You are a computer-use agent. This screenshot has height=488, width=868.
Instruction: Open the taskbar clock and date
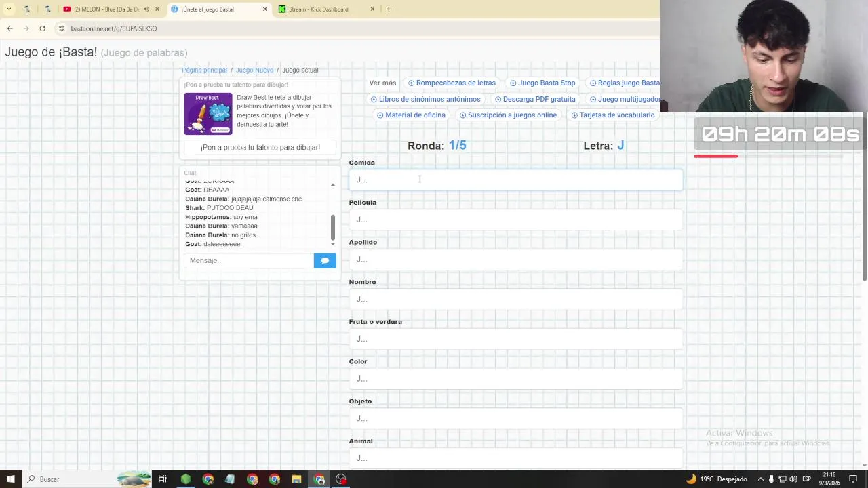pyautogui.click(x=829, y=479)
